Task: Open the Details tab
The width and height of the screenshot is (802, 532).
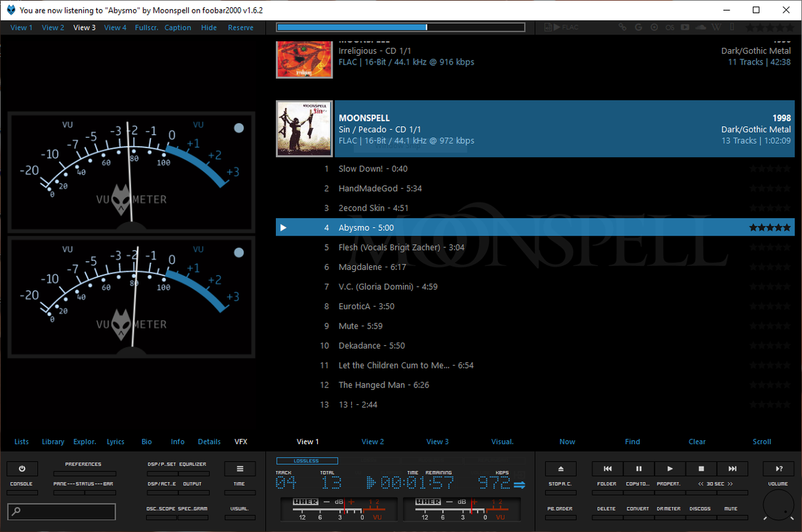Action: (x=209, y=442)
